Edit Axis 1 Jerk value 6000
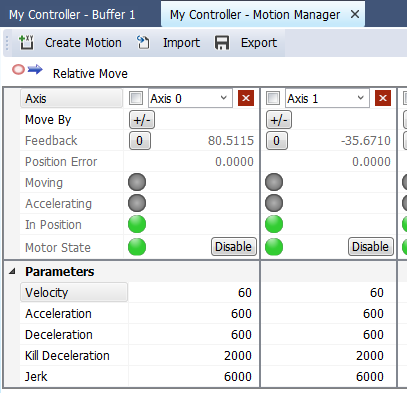The width and height of the screenshot is (407, 393). [370, 377]
